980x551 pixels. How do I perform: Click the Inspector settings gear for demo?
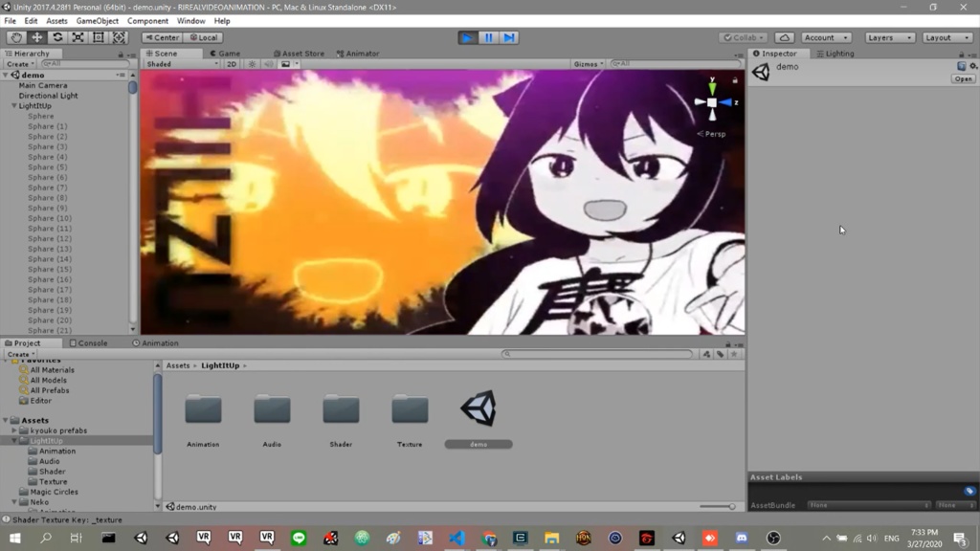tap(974, 65)
